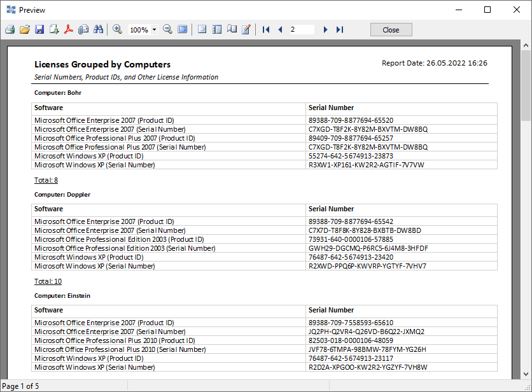Click product ID 82503-018-0000106-48059

[351, 340]
